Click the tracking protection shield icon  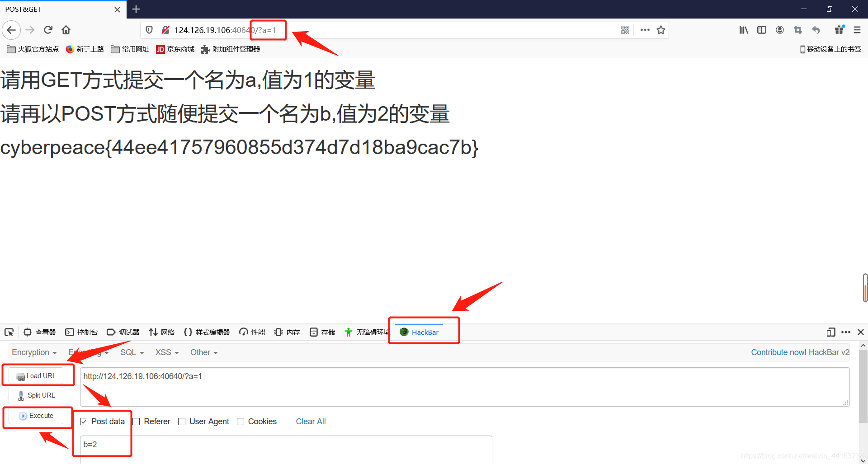pos(149,30)
